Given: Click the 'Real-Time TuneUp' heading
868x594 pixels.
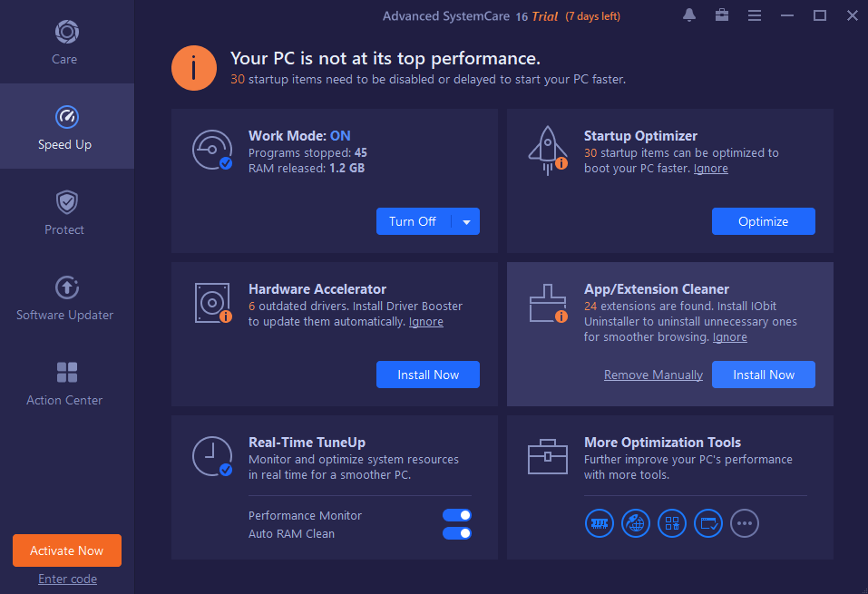Looking at the screenshot, I should (307, 443).
